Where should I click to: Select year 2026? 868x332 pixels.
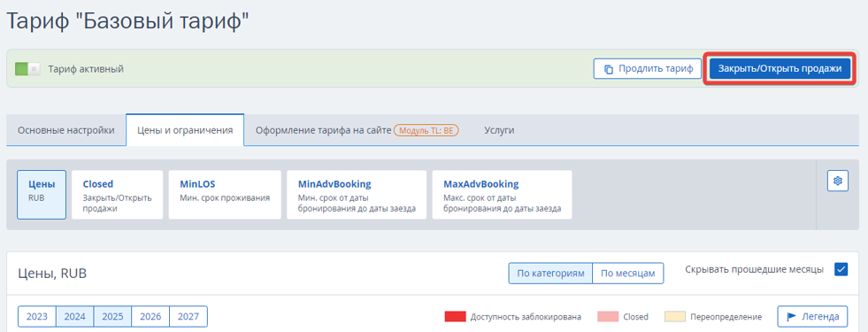[x=150, y=316]
